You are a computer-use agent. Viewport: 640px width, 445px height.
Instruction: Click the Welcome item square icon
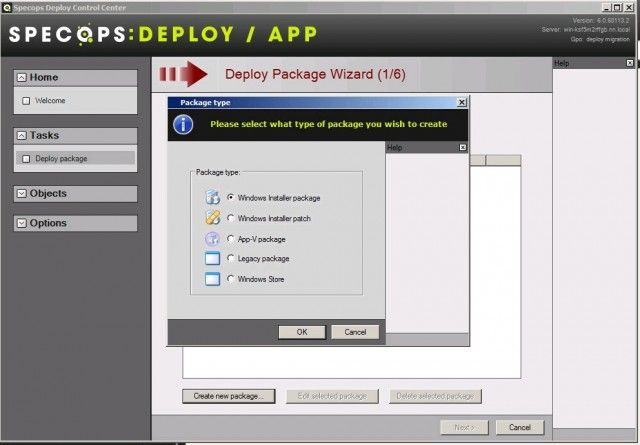[26, 100]
